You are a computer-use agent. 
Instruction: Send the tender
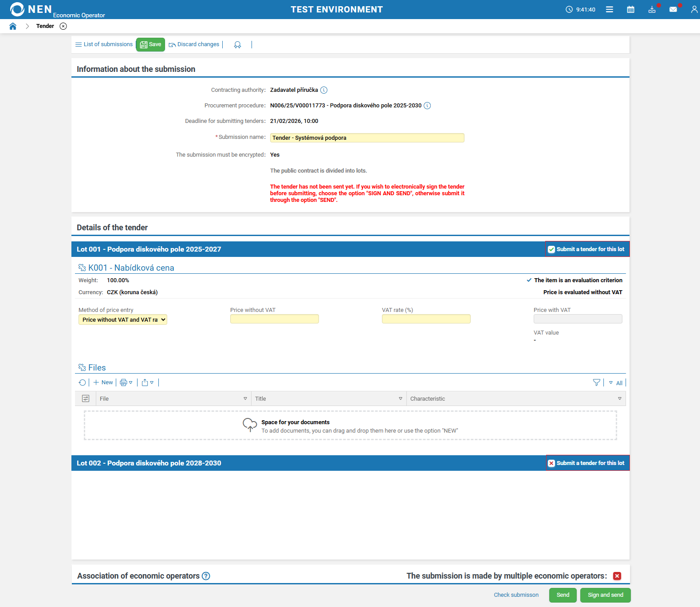point(563,595)
